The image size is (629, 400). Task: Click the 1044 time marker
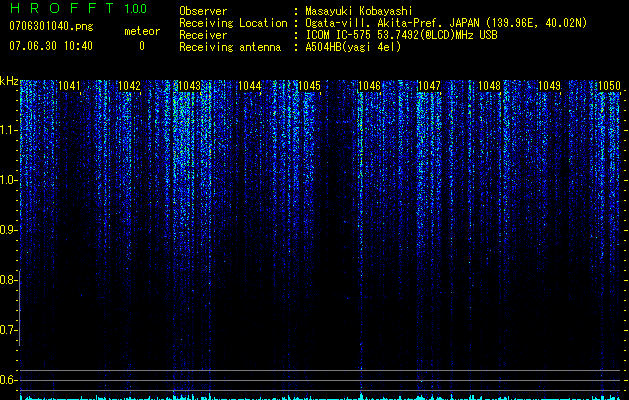(250, 86)
